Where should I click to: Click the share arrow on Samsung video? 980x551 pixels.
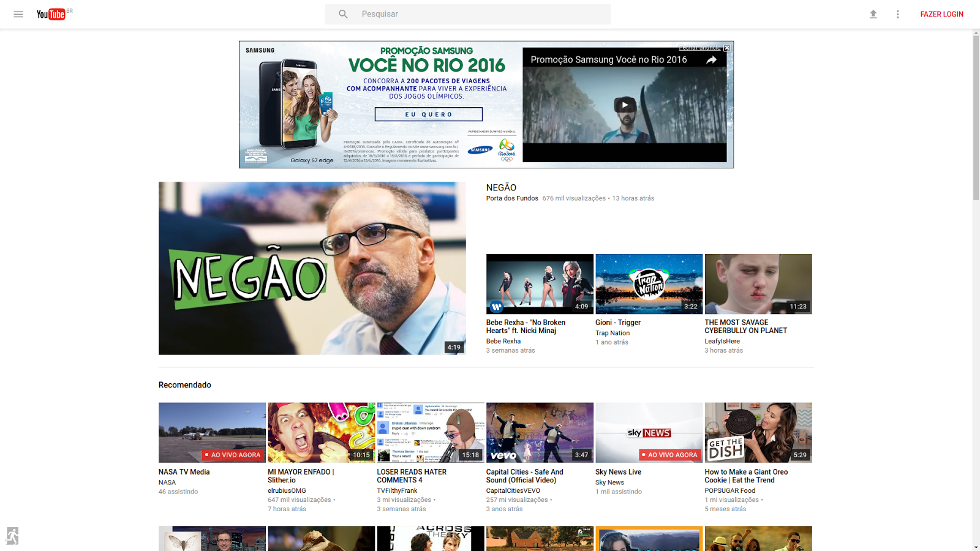pyautogui.click(x=711, y=59)
